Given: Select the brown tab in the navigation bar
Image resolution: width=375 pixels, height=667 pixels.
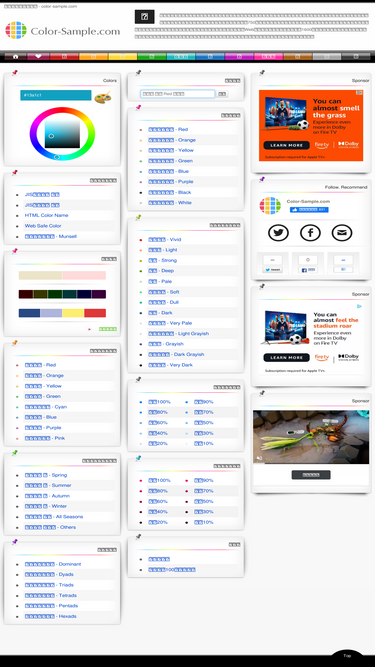Looking at the screenshot, I should [x=298, y=56].
